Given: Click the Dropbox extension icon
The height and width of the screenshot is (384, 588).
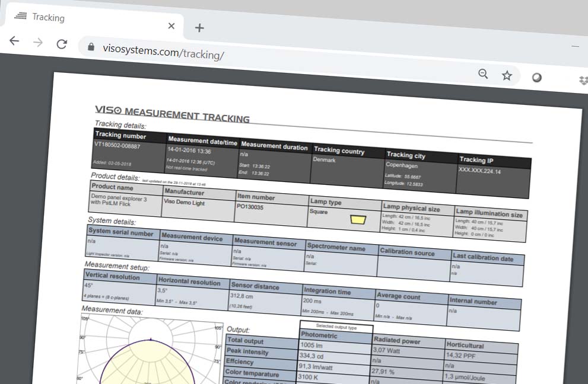Looking at the screenshot, I should [583, 80].
